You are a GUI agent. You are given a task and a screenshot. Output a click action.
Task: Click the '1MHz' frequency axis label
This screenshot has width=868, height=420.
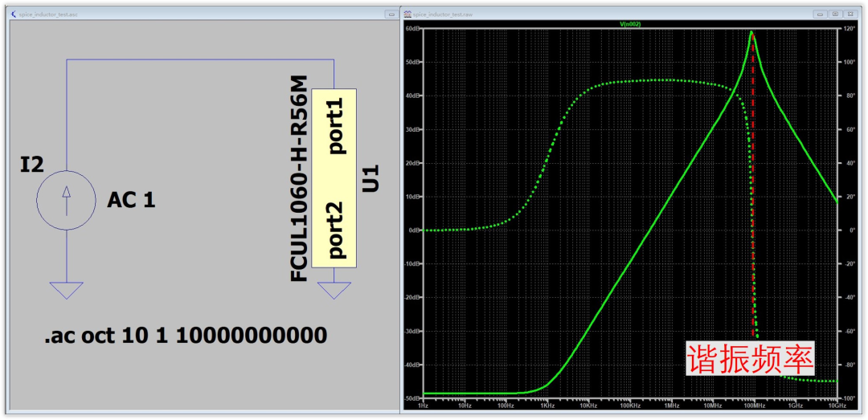click(x=671, y=406)
